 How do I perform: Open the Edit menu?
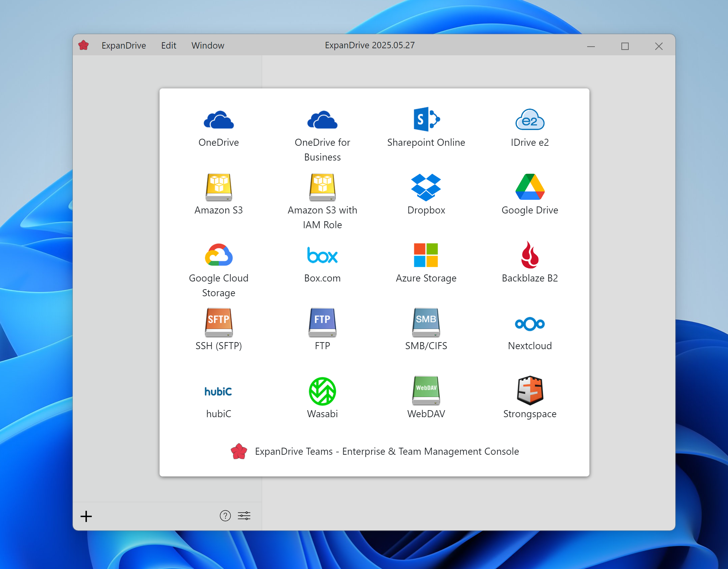(169, 45)
